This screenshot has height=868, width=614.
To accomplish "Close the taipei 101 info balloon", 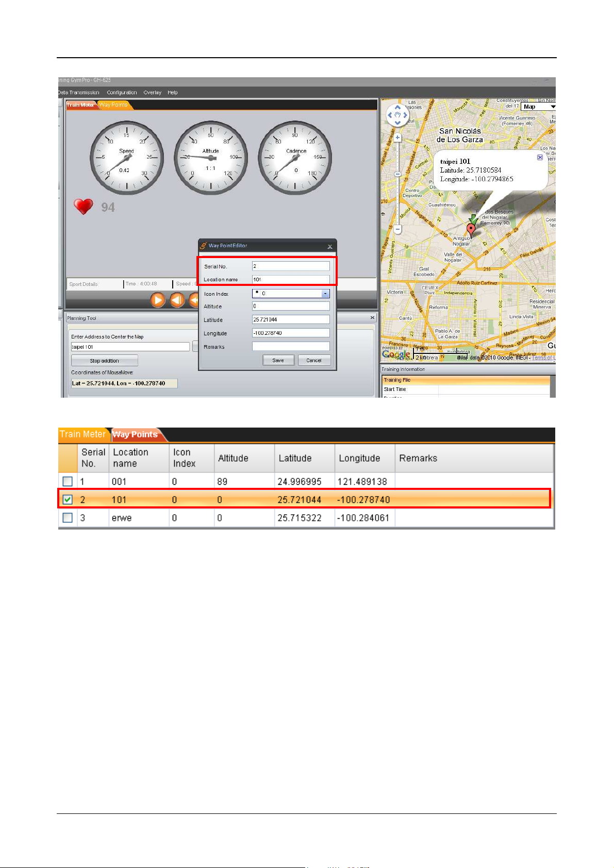I will pos(540,157).
